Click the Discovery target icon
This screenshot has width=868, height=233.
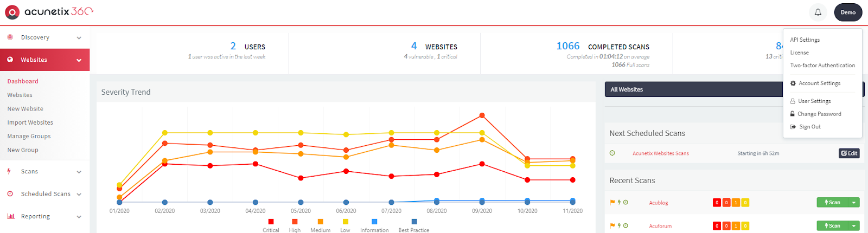(x=10, y=37)
